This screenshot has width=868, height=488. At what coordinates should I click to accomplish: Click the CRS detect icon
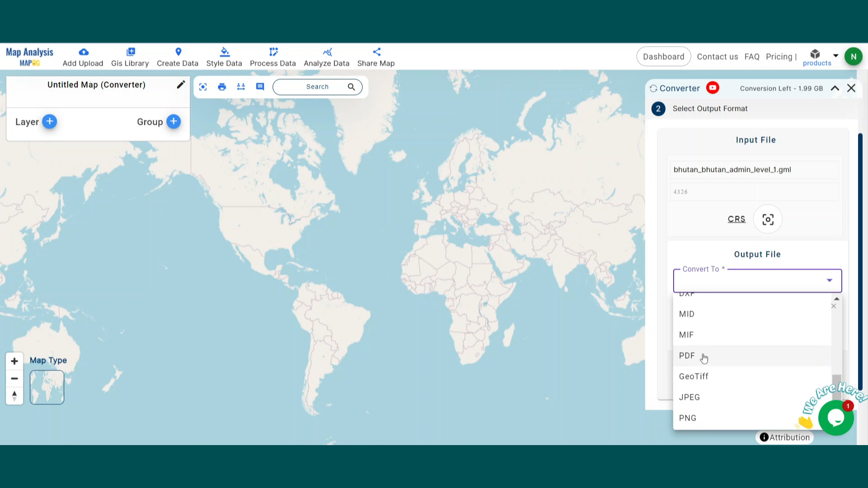(x=767, y=219)
